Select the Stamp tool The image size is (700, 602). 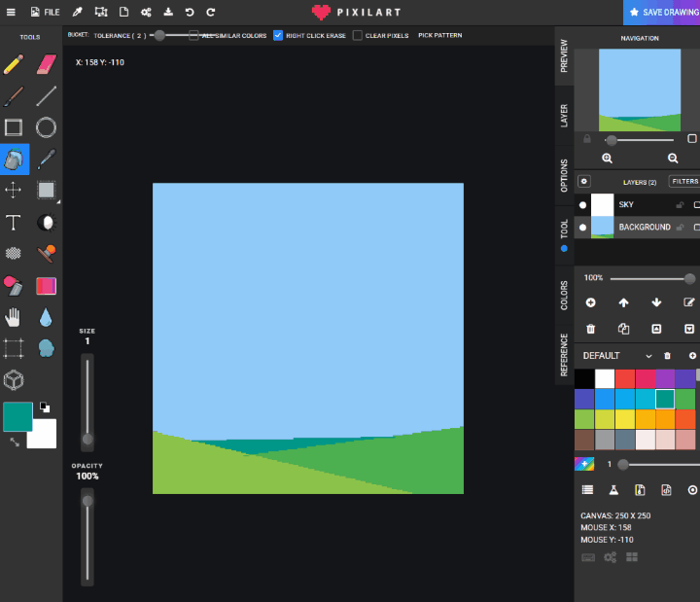[46, 253]
